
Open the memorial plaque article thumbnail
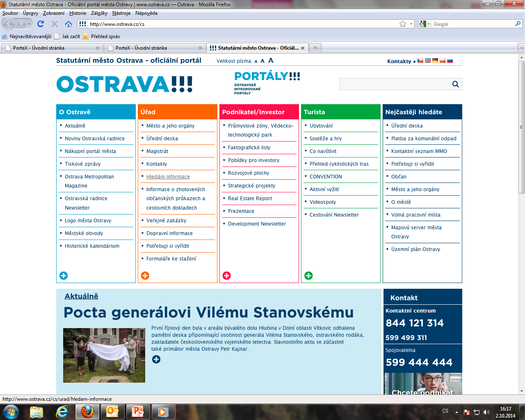tap(104, 355)
